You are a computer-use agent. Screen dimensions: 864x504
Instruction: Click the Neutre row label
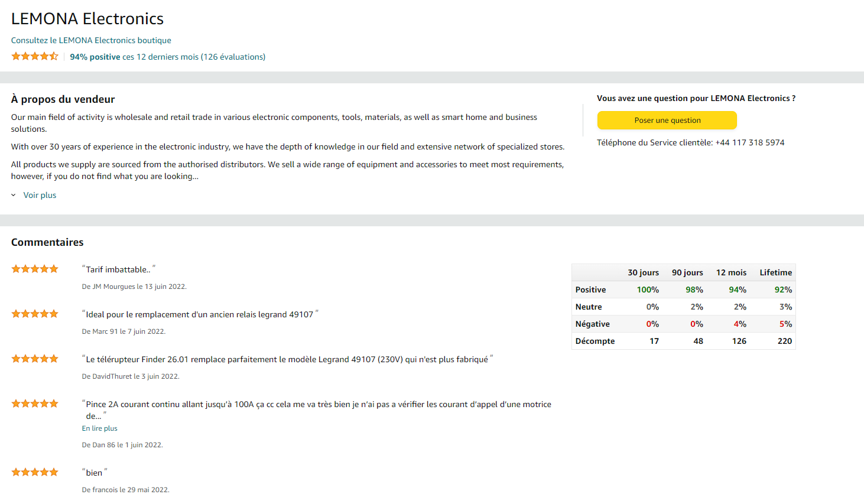(x=589, y=307)
